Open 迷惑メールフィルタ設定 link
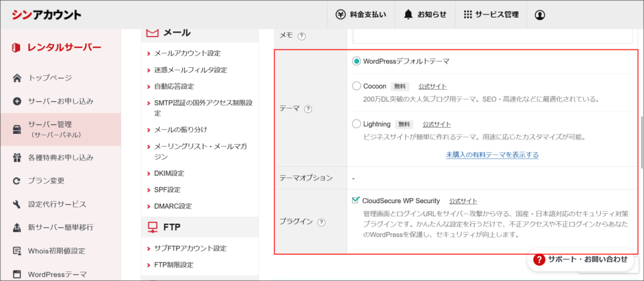 click(x=191, y=70)
